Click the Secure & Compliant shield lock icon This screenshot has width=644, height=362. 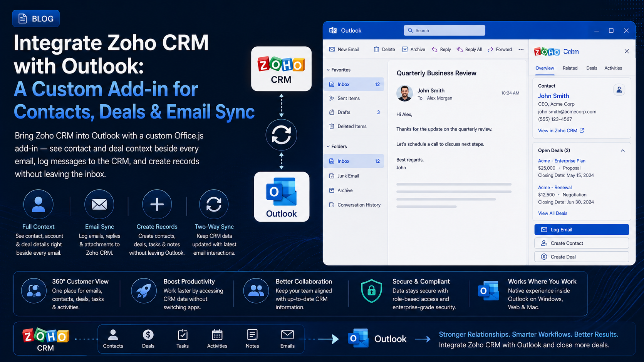point(371,291)
